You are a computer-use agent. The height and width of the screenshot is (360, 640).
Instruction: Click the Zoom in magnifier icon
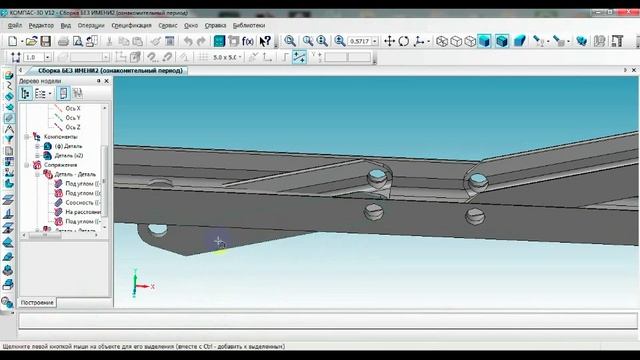pyautogui.click(x=308, y=41)
